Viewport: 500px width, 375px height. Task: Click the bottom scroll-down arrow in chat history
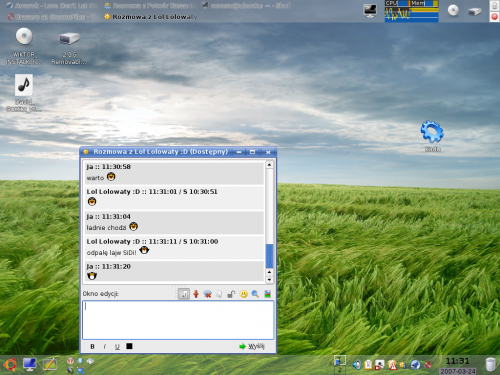click(269, 280)
